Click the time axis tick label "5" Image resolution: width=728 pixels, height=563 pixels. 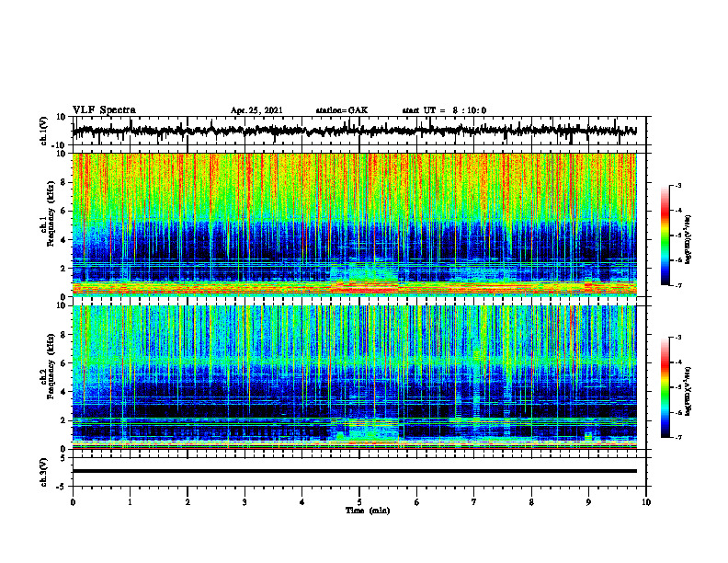coord(359,502)
